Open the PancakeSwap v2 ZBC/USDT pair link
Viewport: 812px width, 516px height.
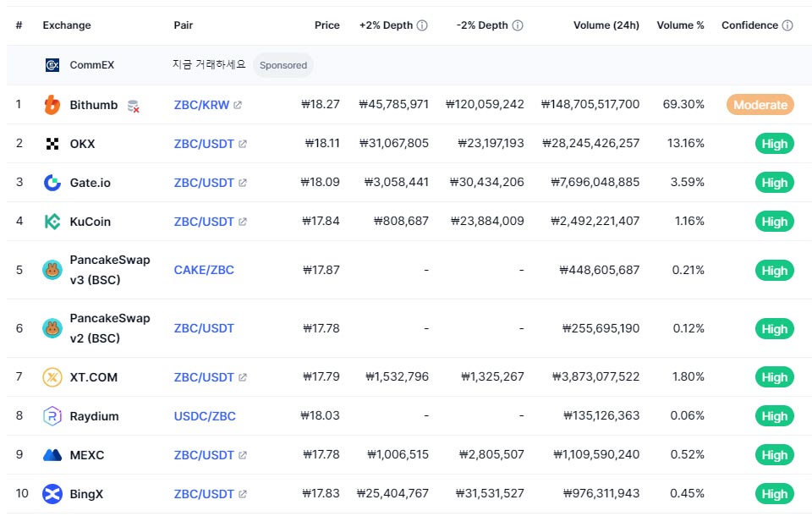tap(204, 328)
